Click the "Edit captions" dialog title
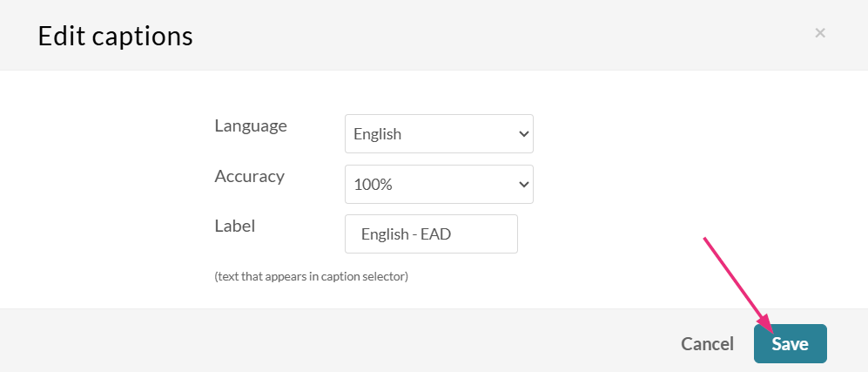Screen dimensions: 868x372 pyautogui.click(x=115, y=37)
